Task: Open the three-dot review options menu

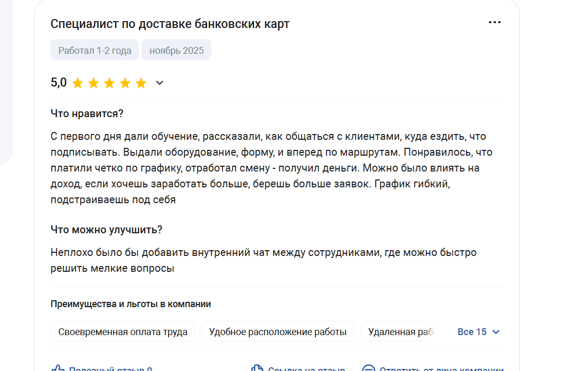Action: click(494, 23)
